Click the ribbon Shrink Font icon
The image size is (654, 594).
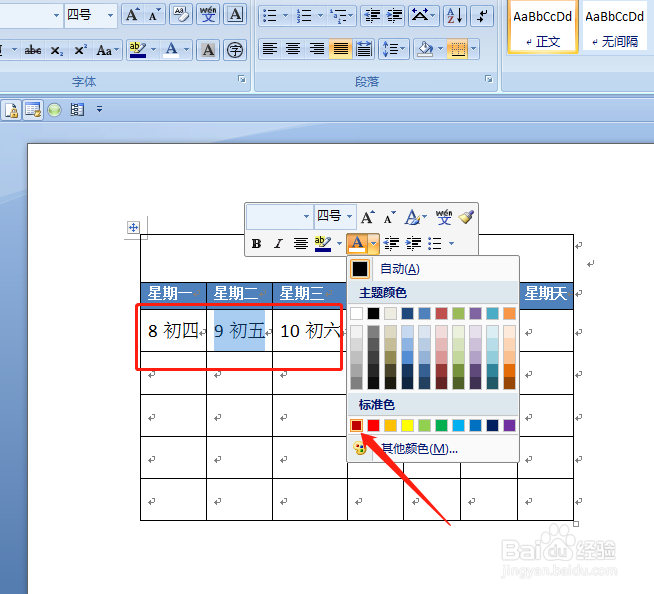coord(154,15)
